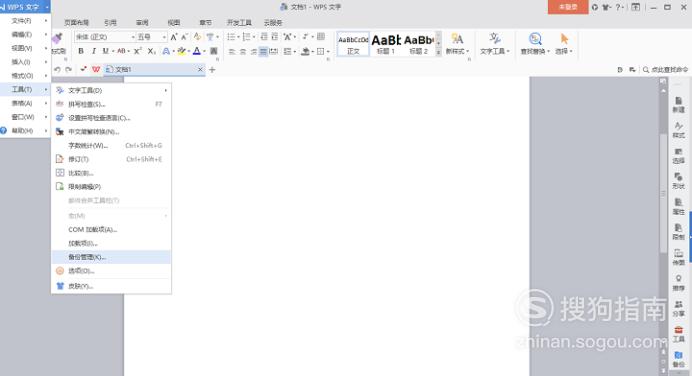Click the Find and Replace magnifier icon

tap(535, 39)
